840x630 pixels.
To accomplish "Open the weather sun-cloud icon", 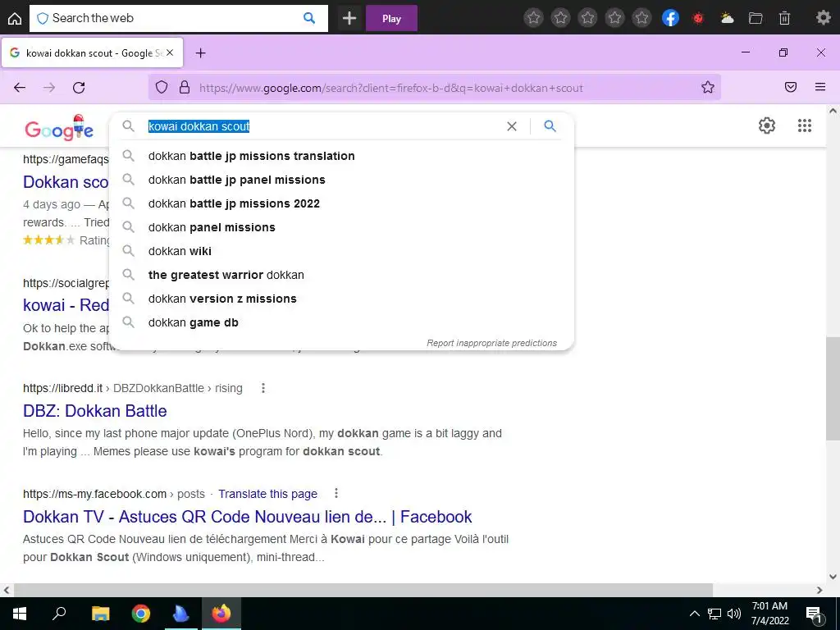I will click(x=727, y=18).
